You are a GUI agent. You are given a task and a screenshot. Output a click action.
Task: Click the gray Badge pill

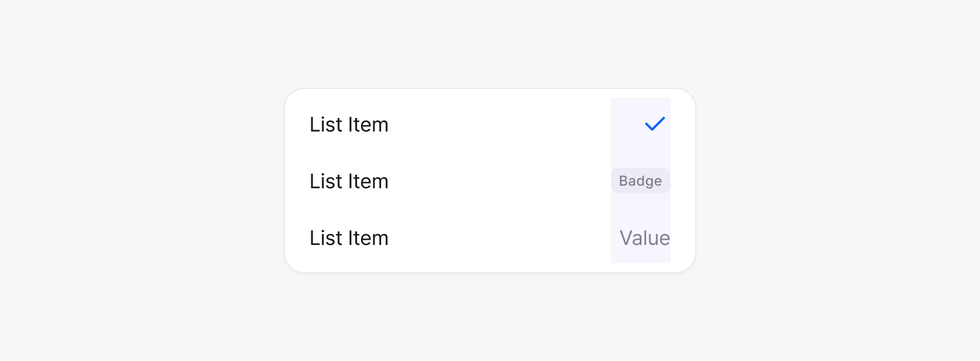[640, 181]
